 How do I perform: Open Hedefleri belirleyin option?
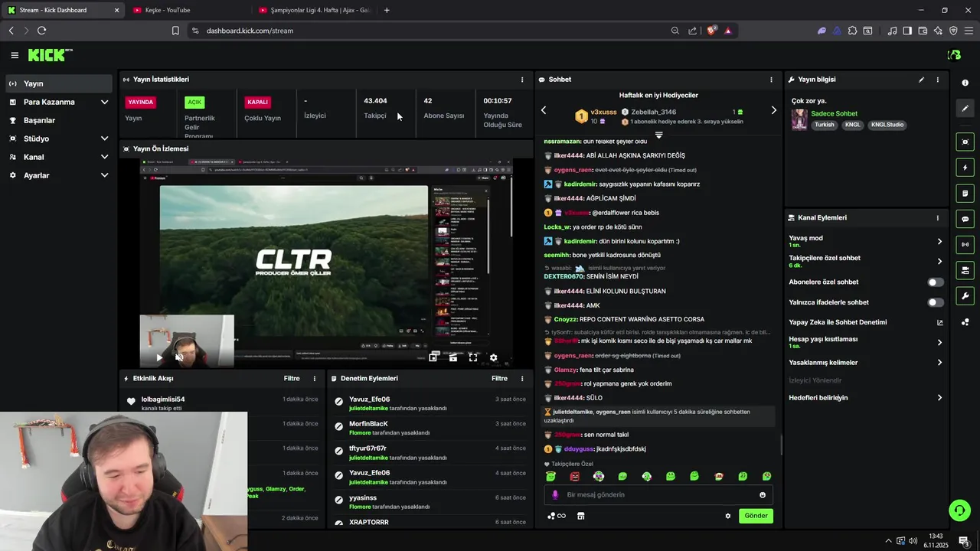[x=865, y=398]
